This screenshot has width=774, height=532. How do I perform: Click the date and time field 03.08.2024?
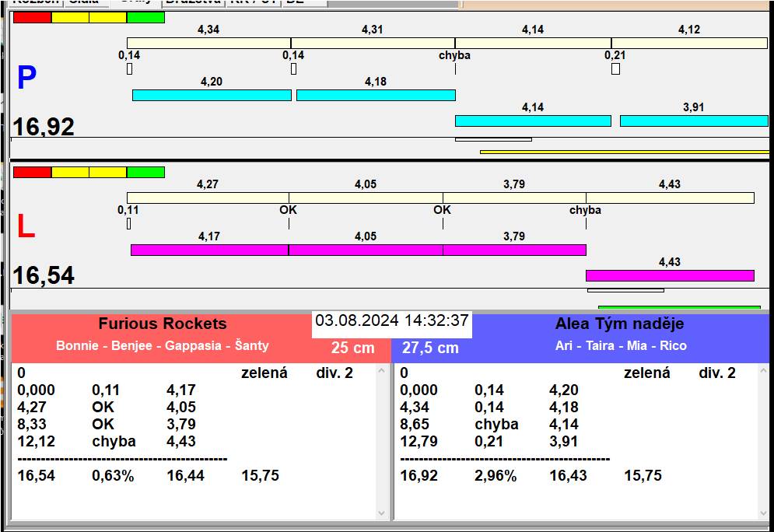[392, 320]
